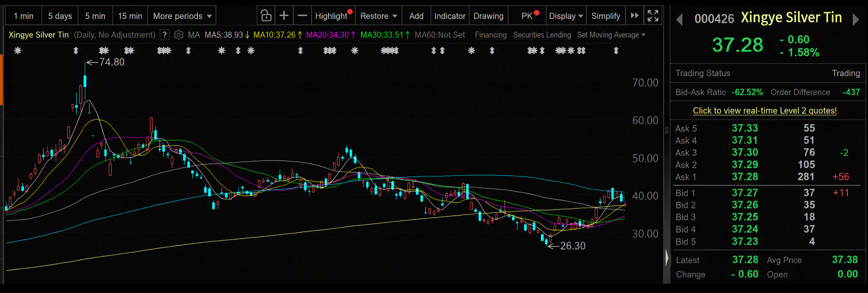Click the Bid-Ask Ratio value -62.52%
The image size is (868, 293).
pos(747,92)
